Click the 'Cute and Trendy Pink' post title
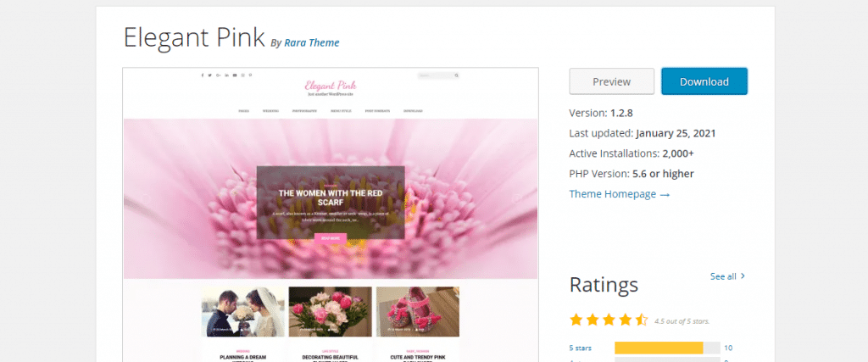 point(417,358)
